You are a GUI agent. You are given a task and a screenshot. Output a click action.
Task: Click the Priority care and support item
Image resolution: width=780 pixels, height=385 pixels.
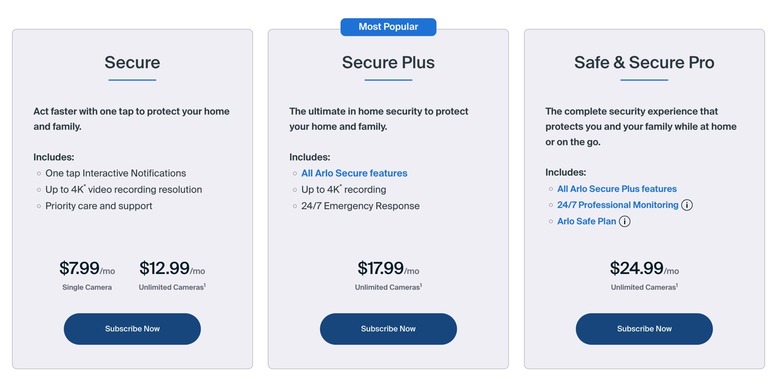tap(98, 206)
